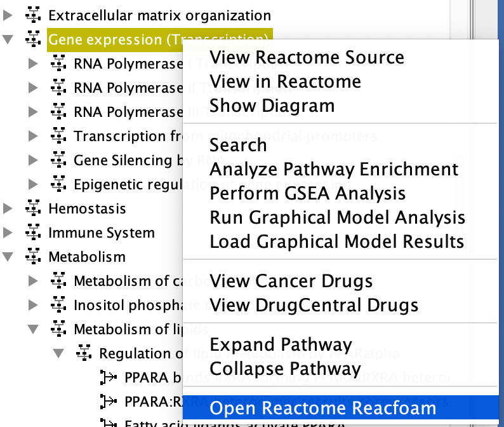Select Metabolism tree row
Viewport: 504px width, 427px height.
click(87, 257)
